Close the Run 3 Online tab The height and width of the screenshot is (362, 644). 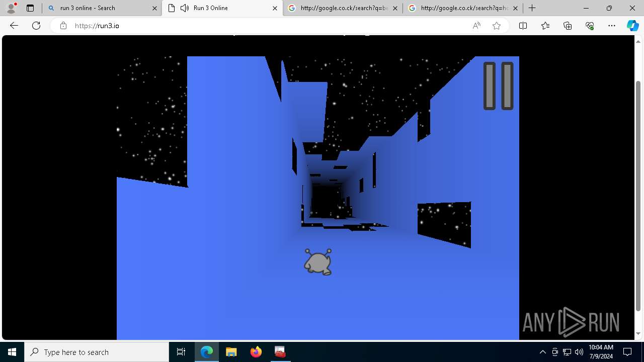[x=275, y=8]
